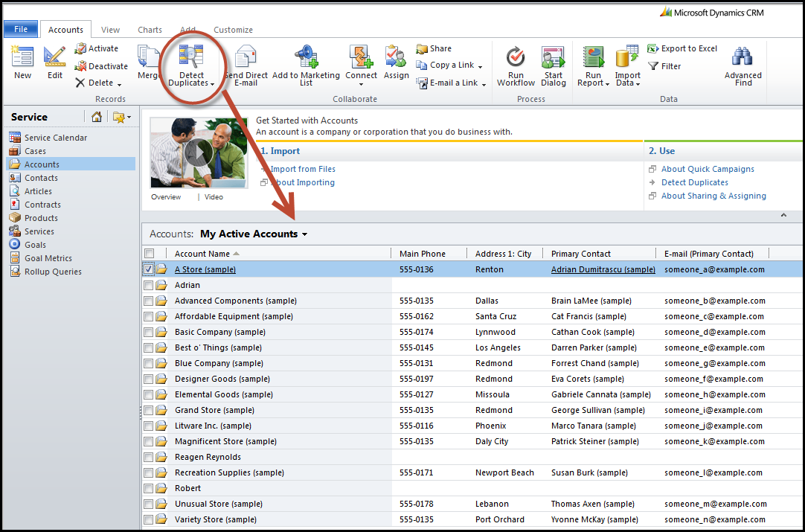Open Rollup Queries in the sidebar
805x532 pixels.
coord(53,272)
